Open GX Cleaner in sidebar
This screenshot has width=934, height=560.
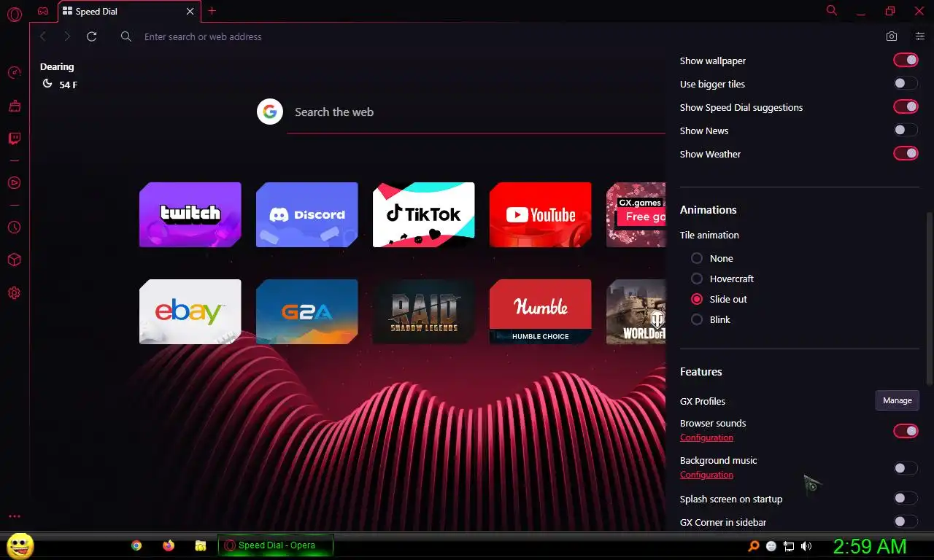tap(14, 106)
